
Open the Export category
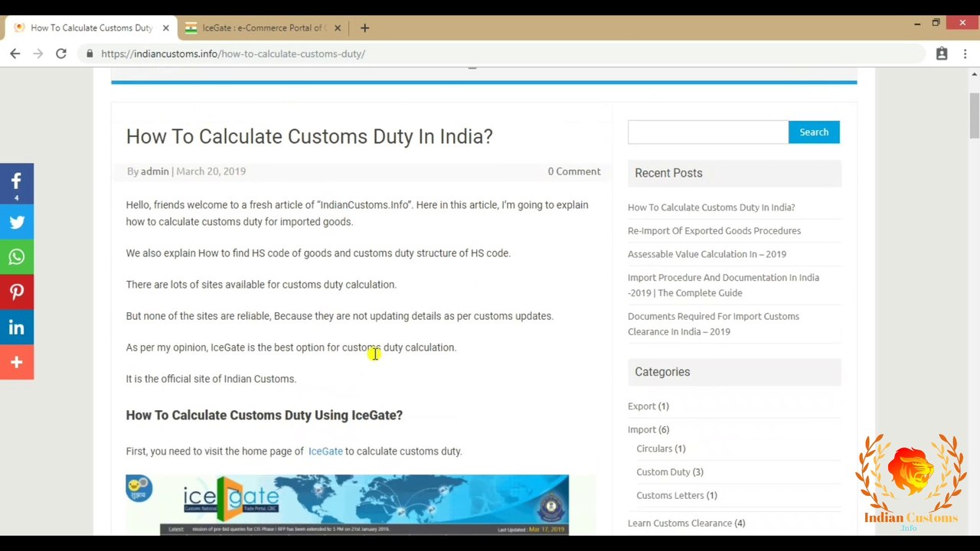[x=642, y=406]
